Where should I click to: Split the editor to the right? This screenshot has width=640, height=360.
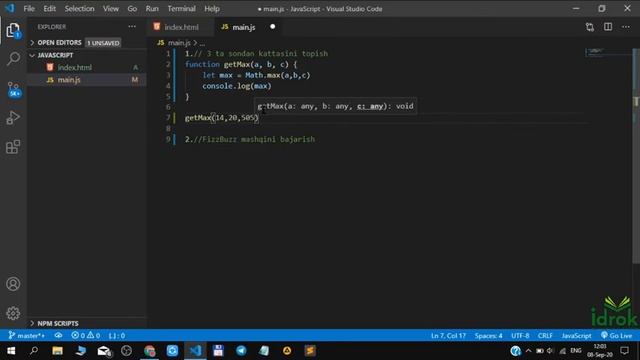click(608, 27)
